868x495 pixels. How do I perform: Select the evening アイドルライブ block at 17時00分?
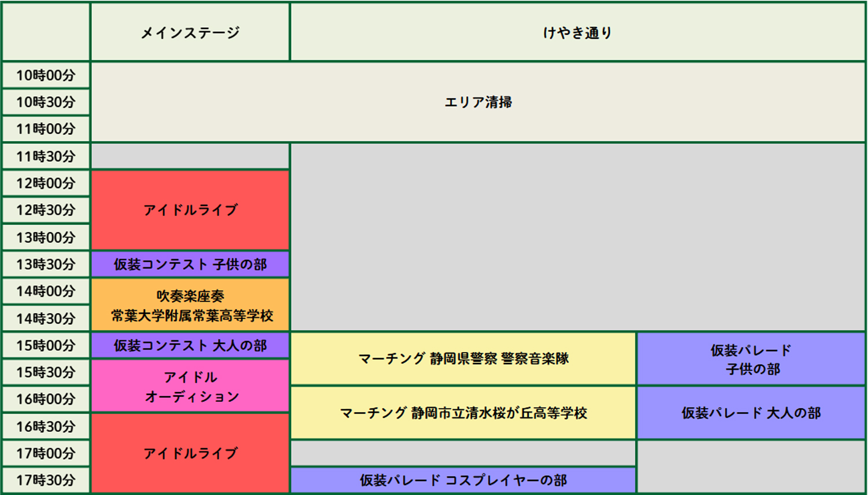click(190, 453)
